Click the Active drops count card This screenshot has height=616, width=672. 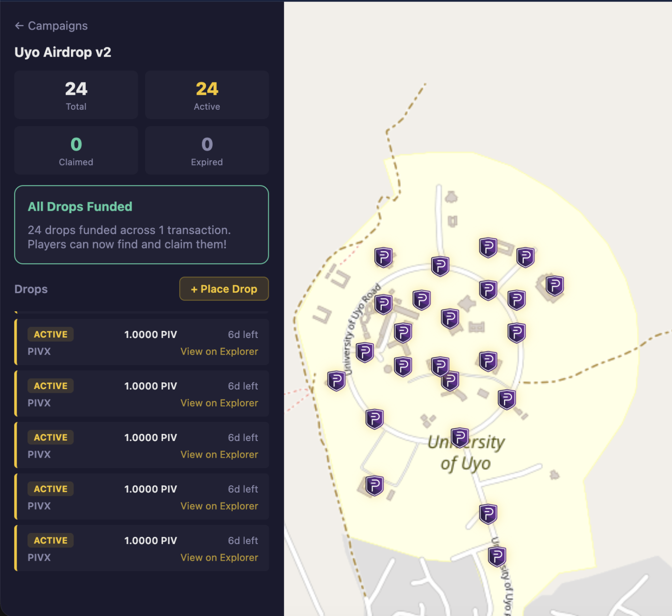click(207, 95)
